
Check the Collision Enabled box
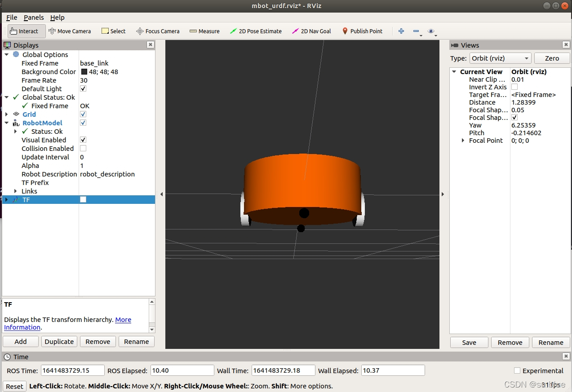tap(83, 149)
